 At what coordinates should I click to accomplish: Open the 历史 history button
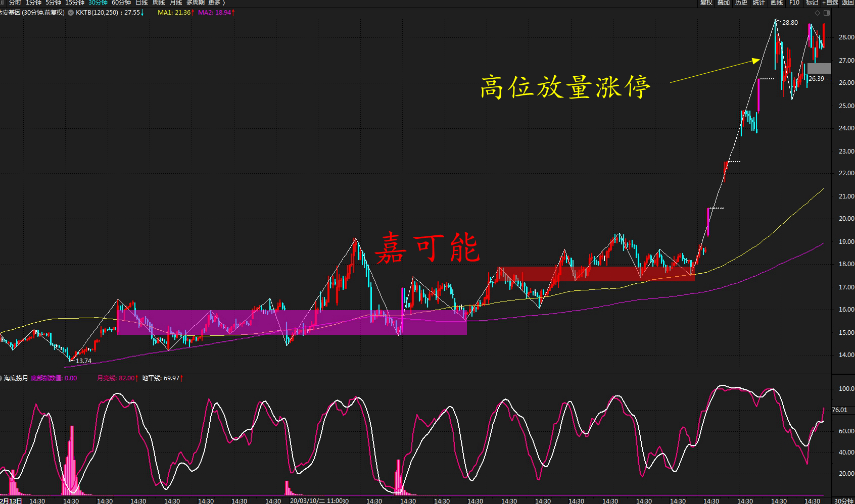(741, 3)
